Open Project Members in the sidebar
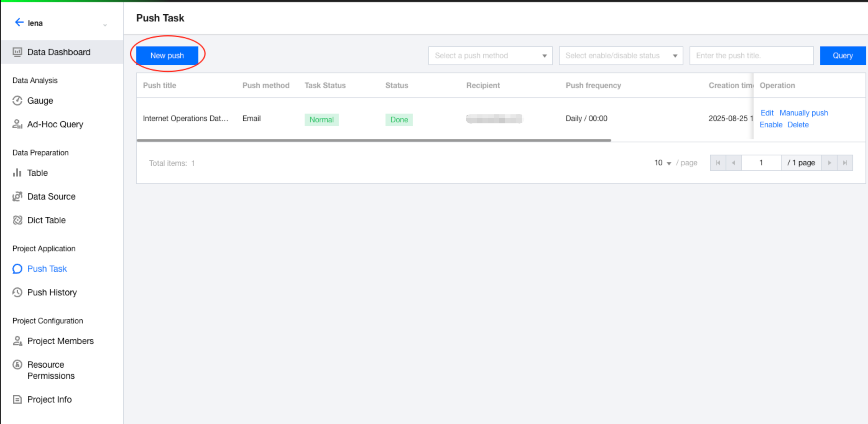 tap(60, 341)
